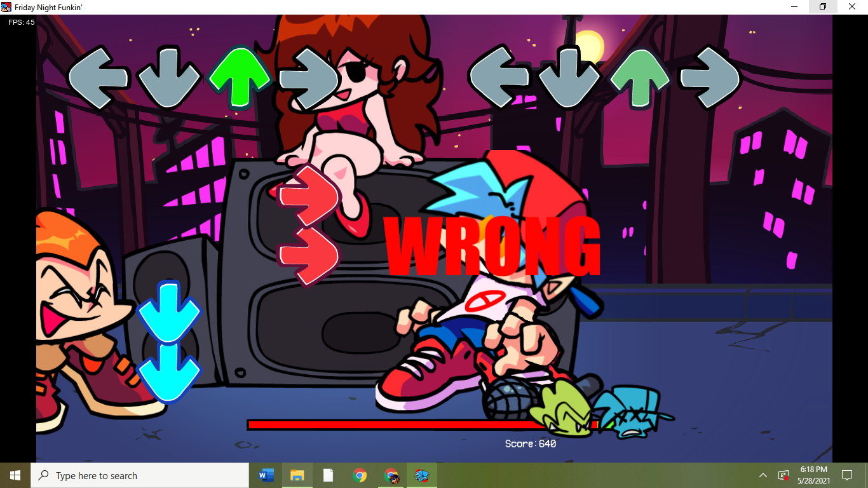Select the blue Boyfriend health icon
Image resolution: width=868 pixels, height=488 pixels.
click(629, 413)
